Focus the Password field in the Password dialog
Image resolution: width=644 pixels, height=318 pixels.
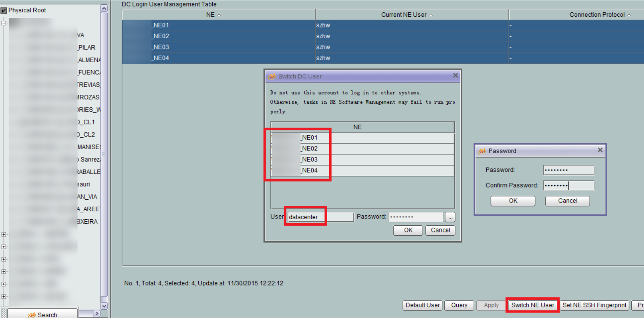[x=569, y=170]
